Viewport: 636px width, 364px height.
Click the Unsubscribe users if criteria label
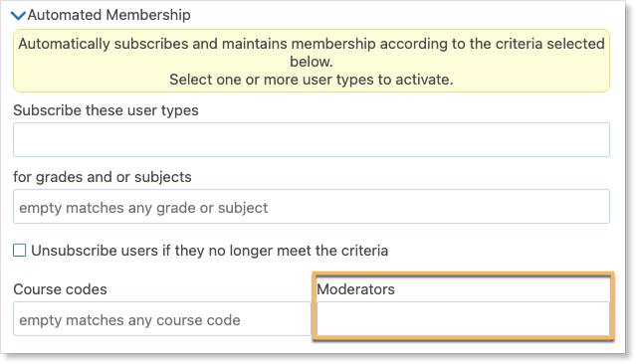[210, 251]
